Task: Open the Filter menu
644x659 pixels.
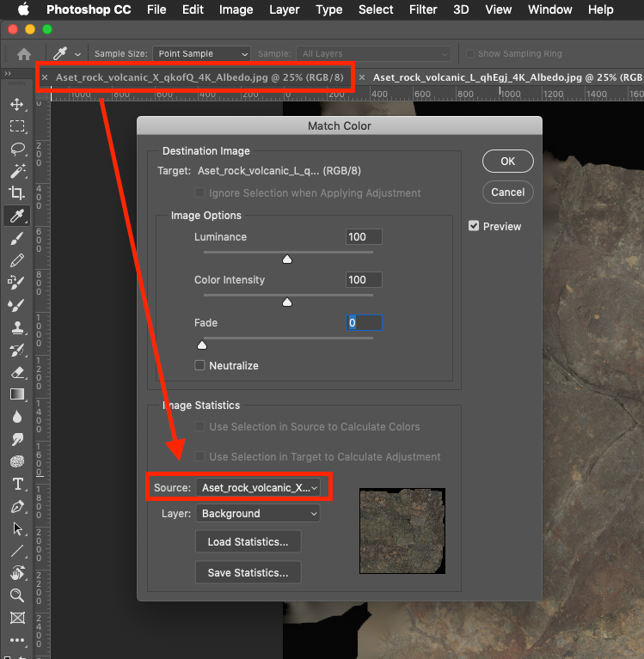Action: [x=423, y=9]
